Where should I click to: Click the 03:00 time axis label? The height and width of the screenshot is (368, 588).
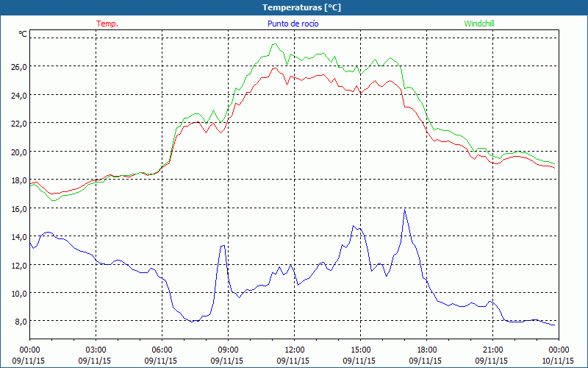pos(96,350)
